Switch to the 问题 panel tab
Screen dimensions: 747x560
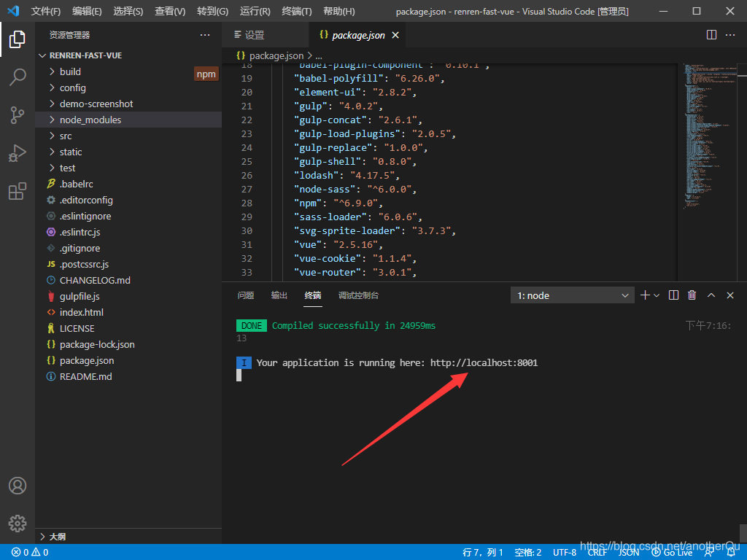[x=245, y=295]
